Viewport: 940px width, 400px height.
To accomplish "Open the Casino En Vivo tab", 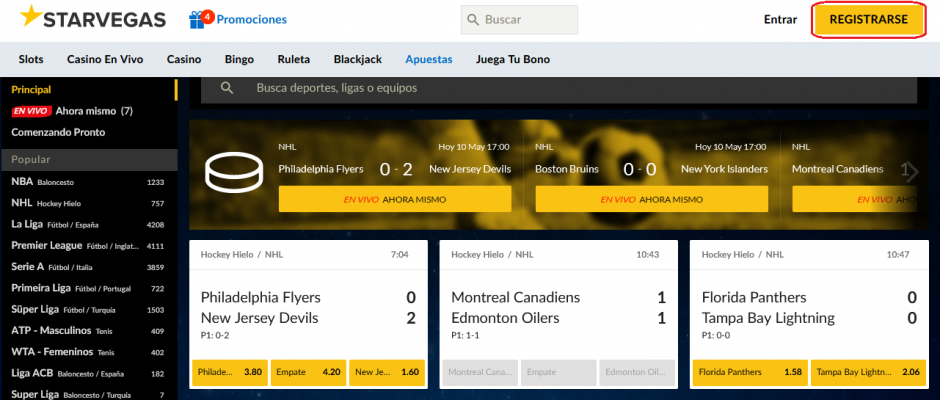I will (105, 59).
